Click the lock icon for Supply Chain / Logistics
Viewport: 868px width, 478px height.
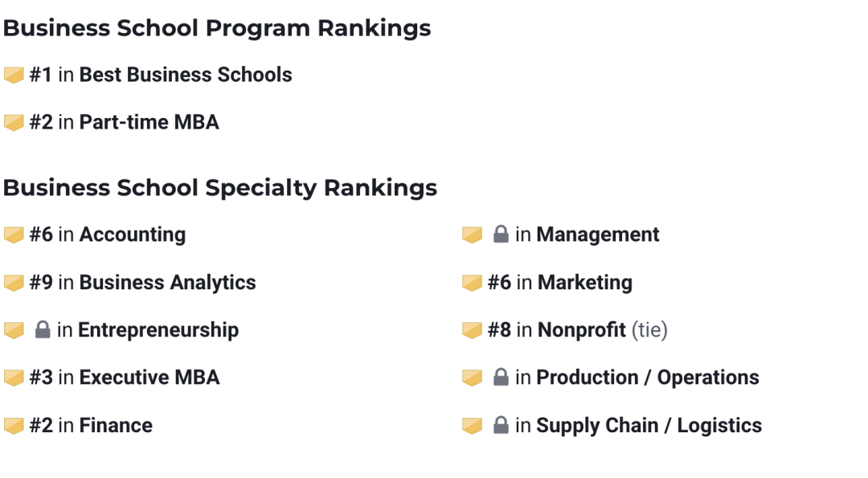501,425
